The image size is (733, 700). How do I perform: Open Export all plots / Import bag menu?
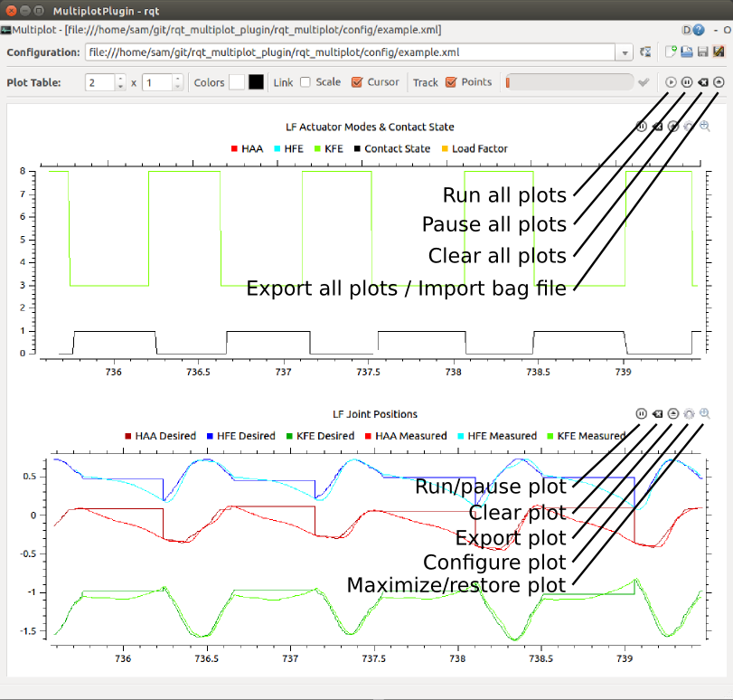pos(719,82)
